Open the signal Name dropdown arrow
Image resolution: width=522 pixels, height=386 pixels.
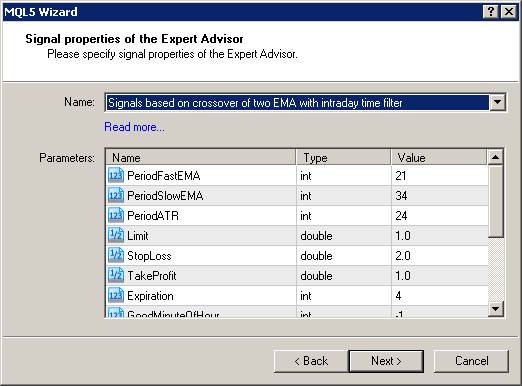click(x=497, y=102)
